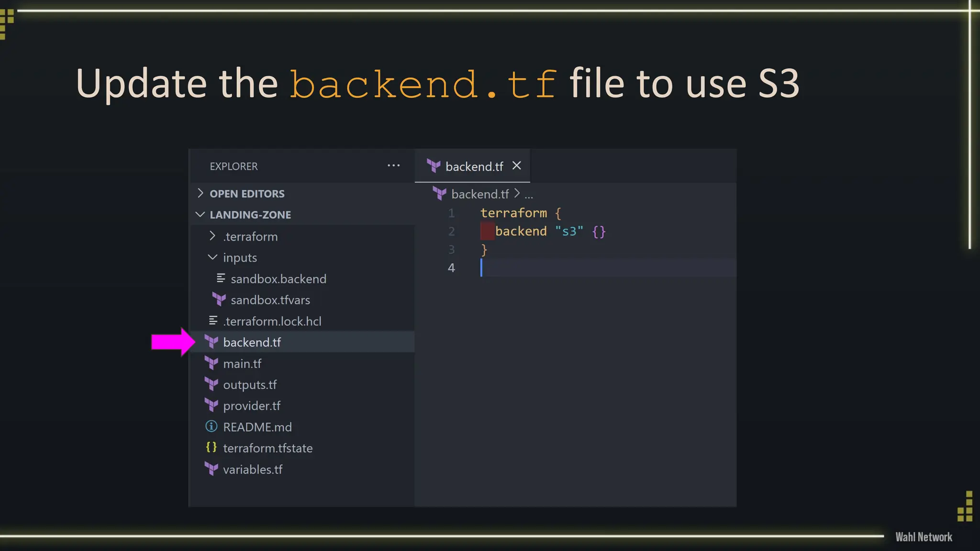Click the empty braces on line 2
Viewport: 980px width, 551px height.
click(599, 232)
